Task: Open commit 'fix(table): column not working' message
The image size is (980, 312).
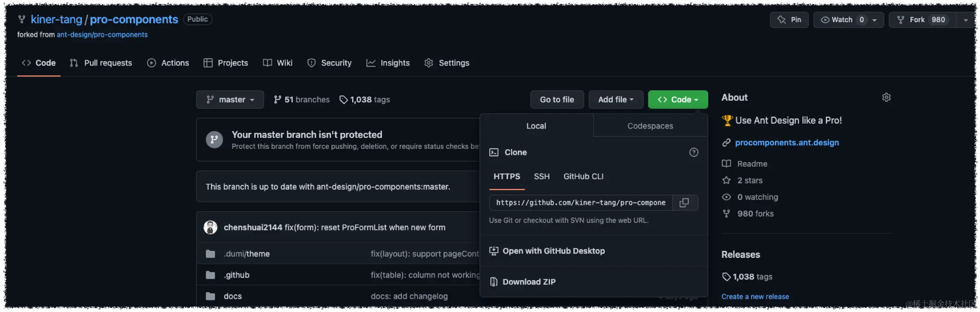Action: (x=425, y=275)
